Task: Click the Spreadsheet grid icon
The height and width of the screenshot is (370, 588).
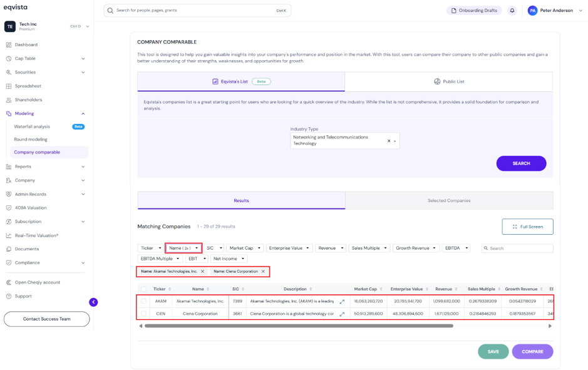Action: tap(9, 86)
